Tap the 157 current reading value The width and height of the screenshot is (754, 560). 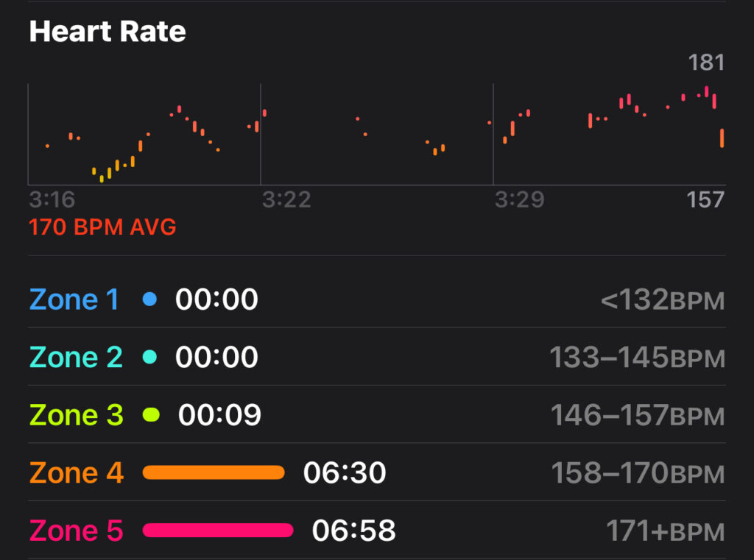pyautogui.click(x=708, y=199)
